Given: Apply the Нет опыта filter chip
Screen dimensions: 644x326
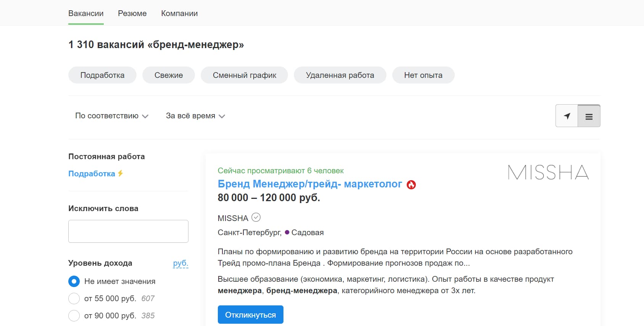Looking at the screenshot, I should click(423, 75).
